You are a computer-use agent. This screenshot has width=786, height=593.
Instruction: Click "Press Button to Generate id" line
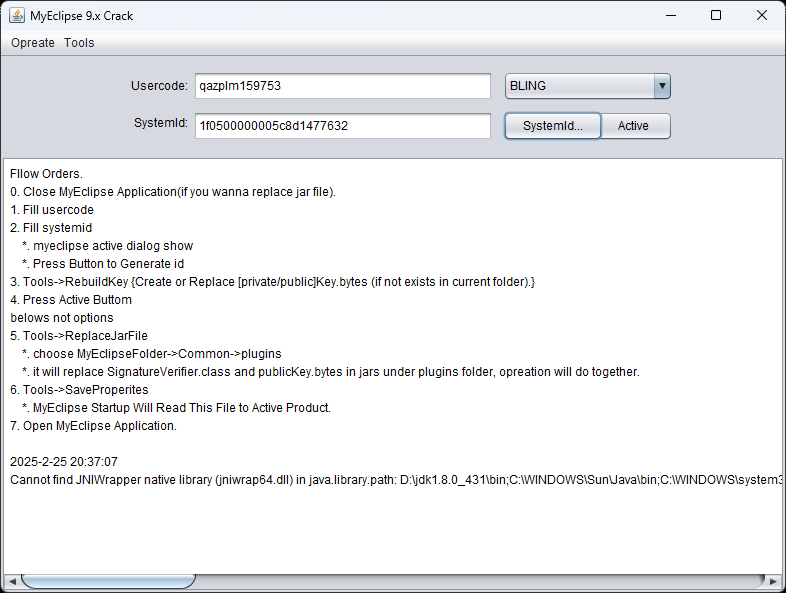click(x=103, y=264)
